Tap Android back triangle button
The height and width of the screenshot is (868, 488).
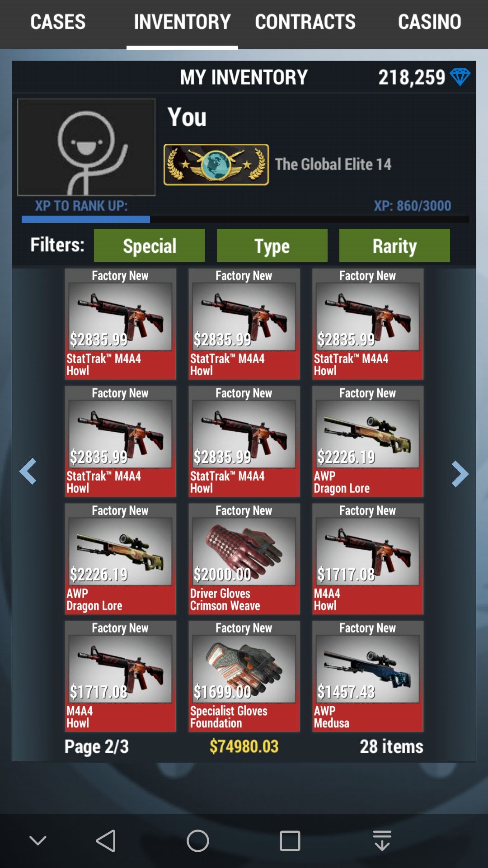[x=107, y=841]
